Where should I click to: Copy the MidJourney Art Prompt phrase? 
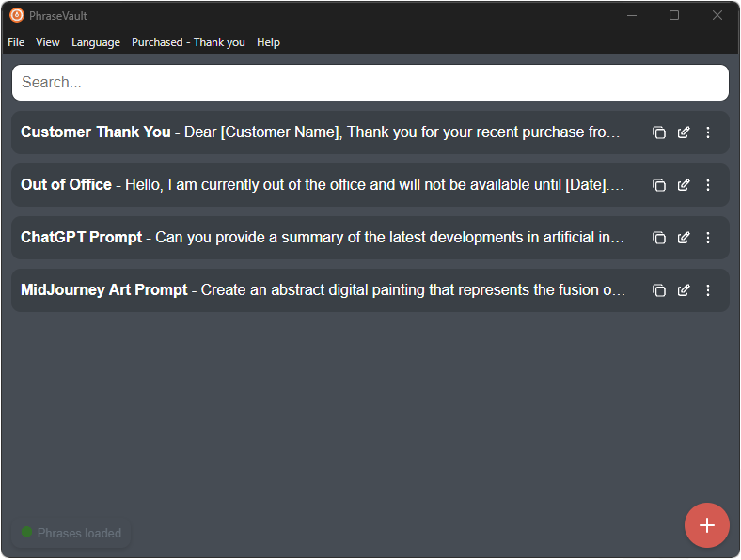tap(659, 290)
